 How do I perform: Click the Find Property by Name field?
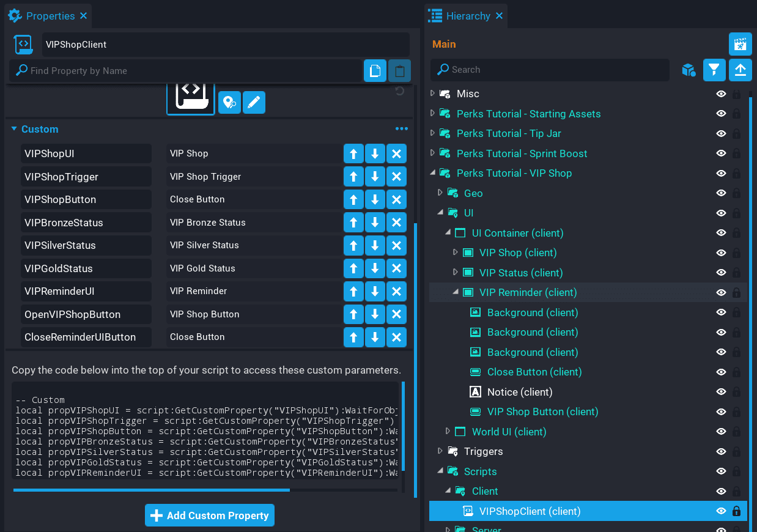click(183, 71)
